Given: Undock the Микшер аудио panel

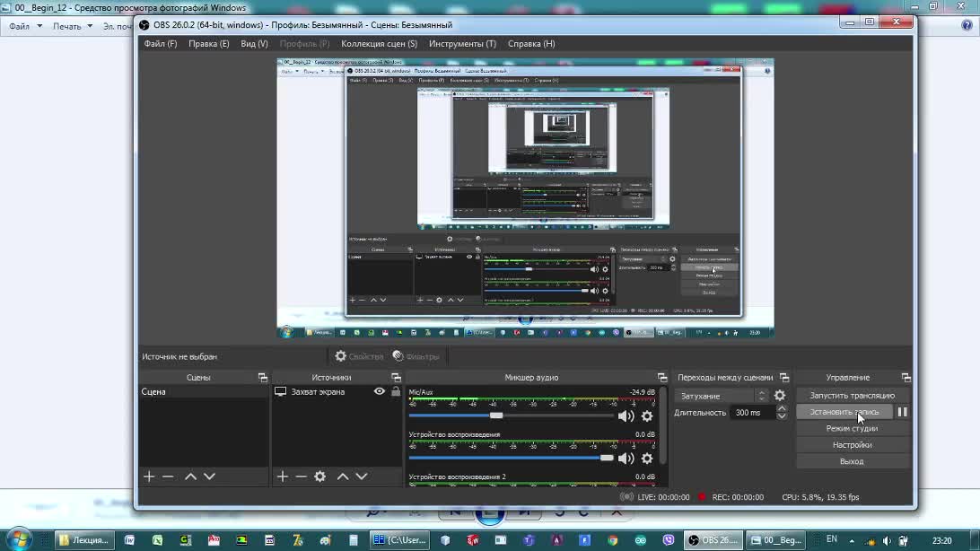Looking at the screenshot, I should click(x=662, y=377).
